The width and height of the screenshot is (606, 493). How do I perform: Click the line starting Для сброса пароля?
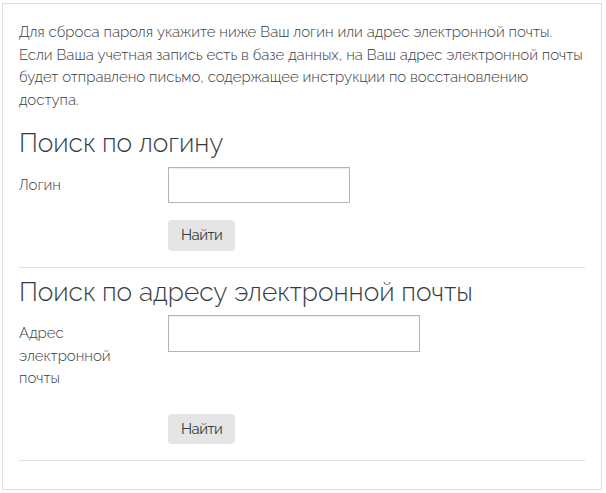(286, 32)
